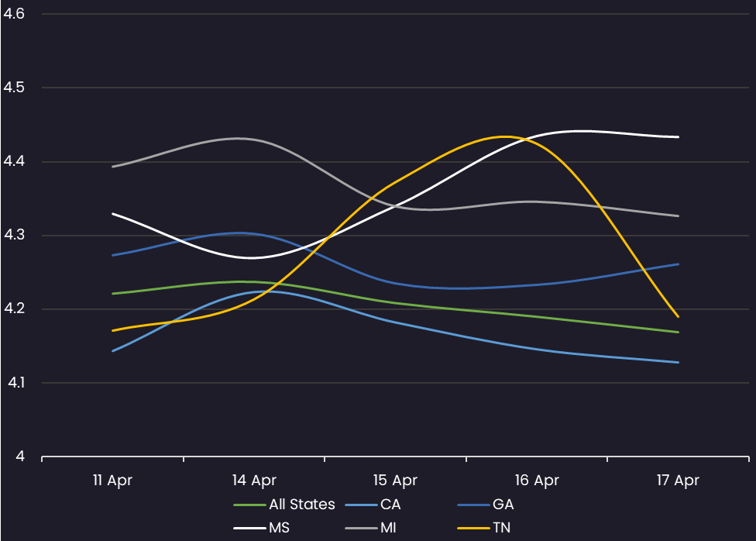
Task: Click the dark blue GA legend marker
Action: [473, 505]
